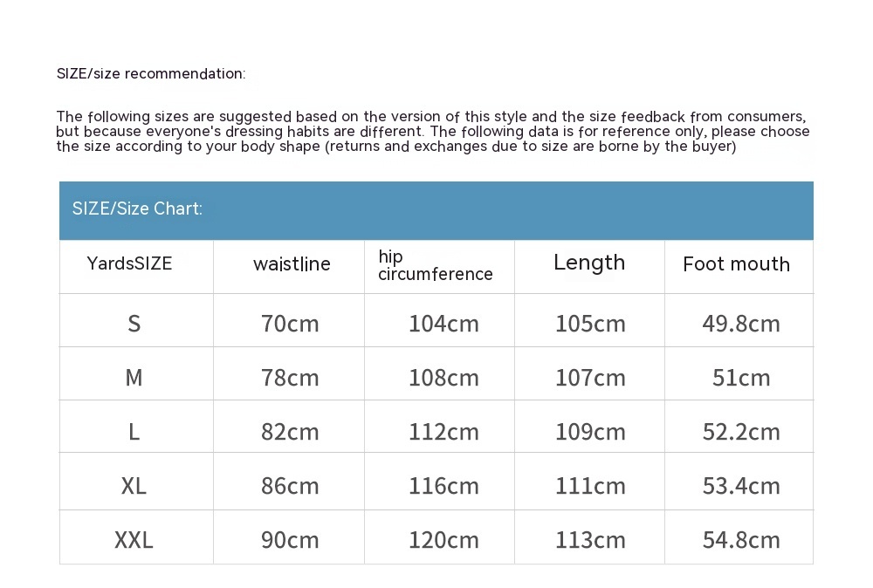Select the 49.8cm foot mouth cell
Viewport: 873px width, 588px height.
pyautogui.click(x=741, y=324)
